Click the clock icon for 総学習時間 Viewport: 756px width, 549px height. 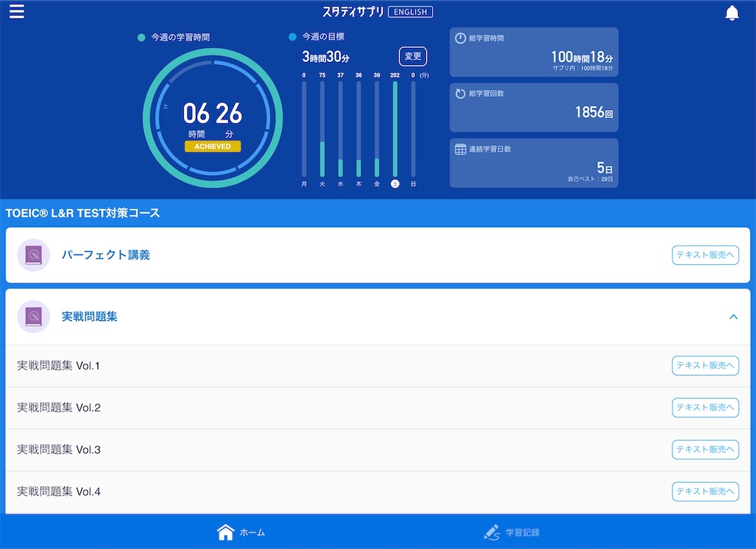pyautogui.click(x=461, y=38)
